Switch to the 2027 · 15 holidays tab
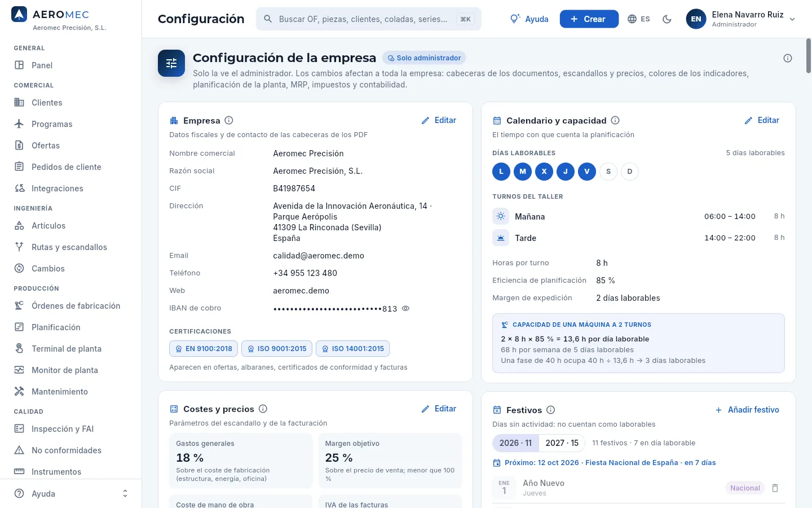Viewport: 812px width, 508px height. tap(562, 443)
